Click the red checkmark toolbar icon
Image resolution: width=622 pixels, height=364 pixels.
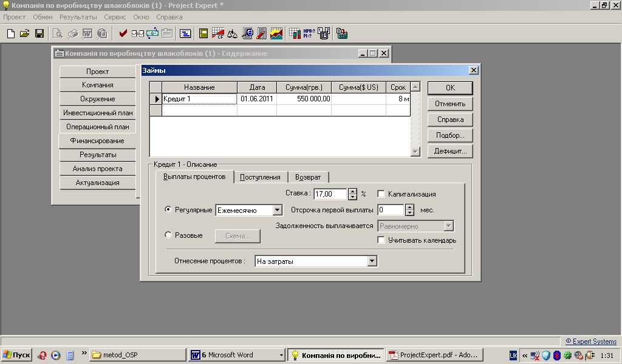pyautogui.click(x=123, y=33)
